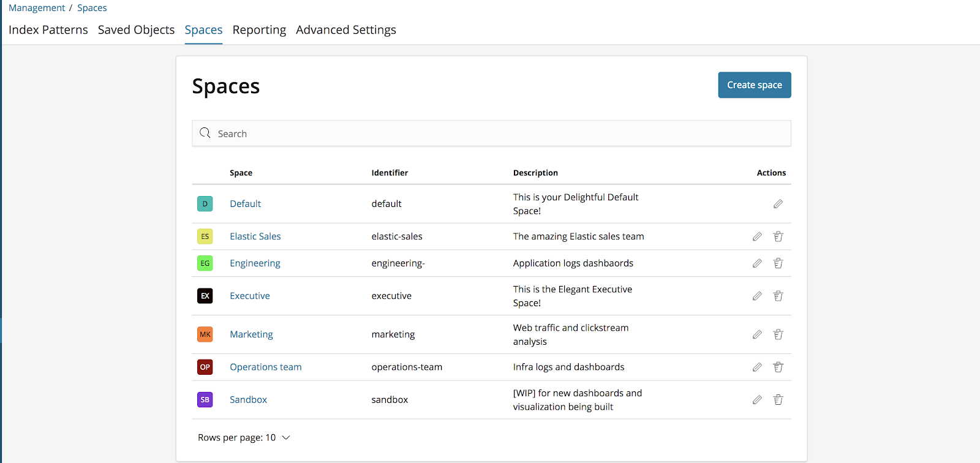Focus the Search spaces input field
Image resolution: width=980 pixels, height=463 pixels.
tap(491, 134)
